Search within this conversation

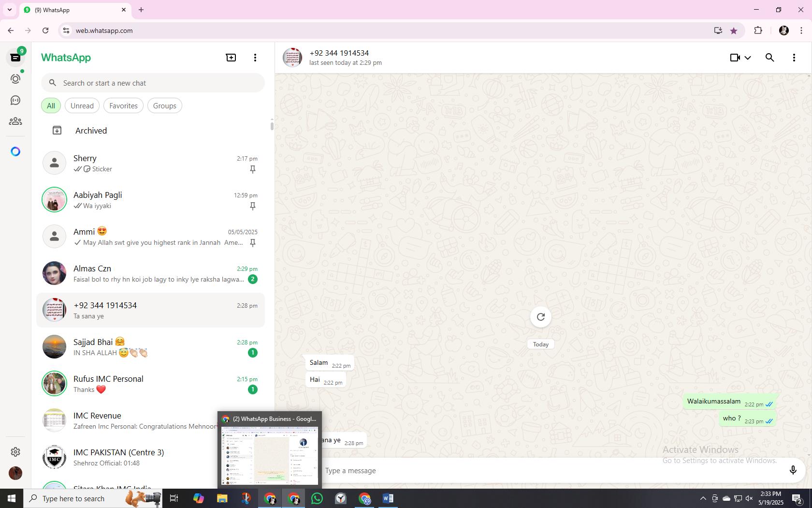point(770,58)
